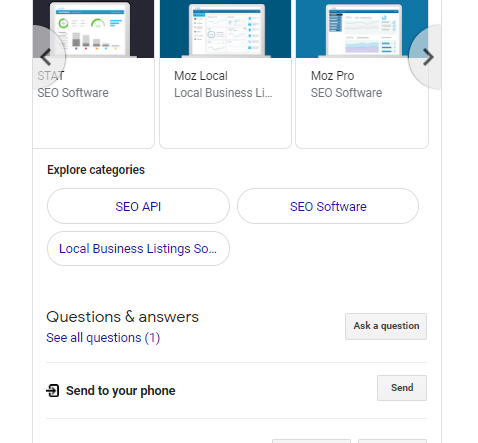Click SEO Software subtitle under Moz Pro
Image resolution: width=478 pixels, height=443 pixels.
click(x=346, y=93)
